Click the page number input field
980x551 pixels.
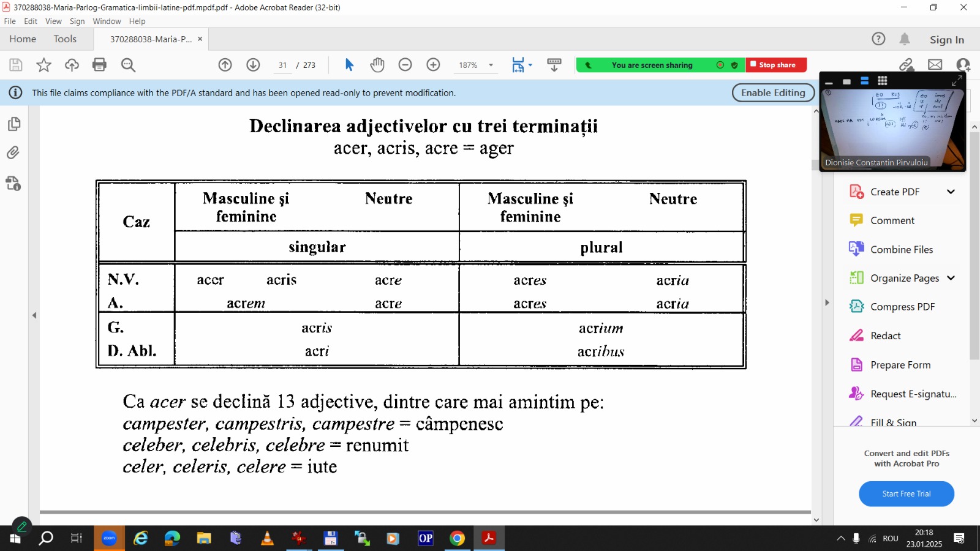[282, 66]
